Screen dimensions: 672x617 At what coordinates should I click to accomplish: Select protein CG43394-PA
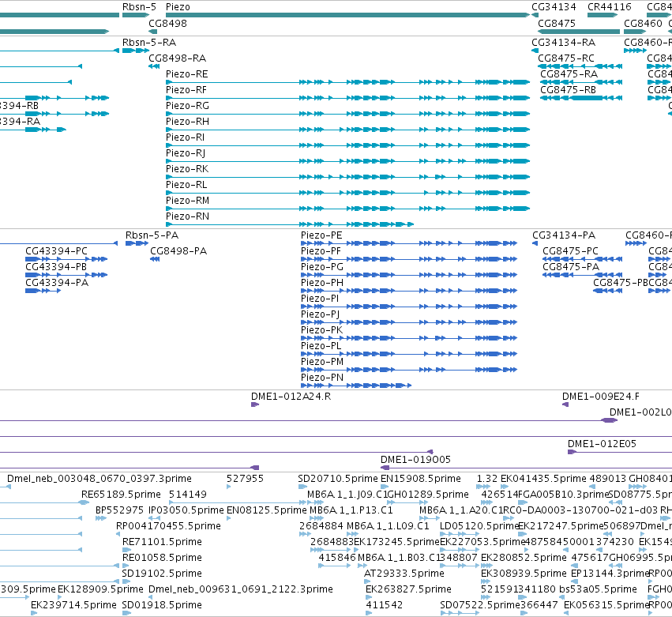click(x=57, y=283)
